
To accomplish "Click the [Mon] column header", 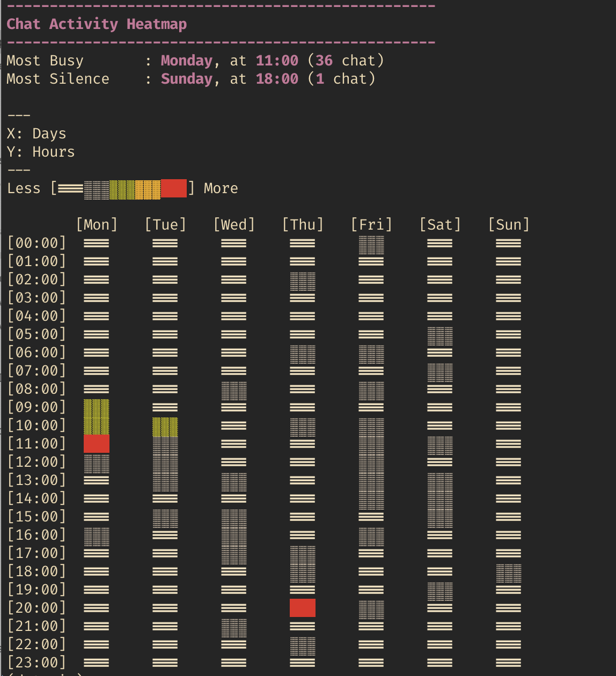I will [97, 224].
